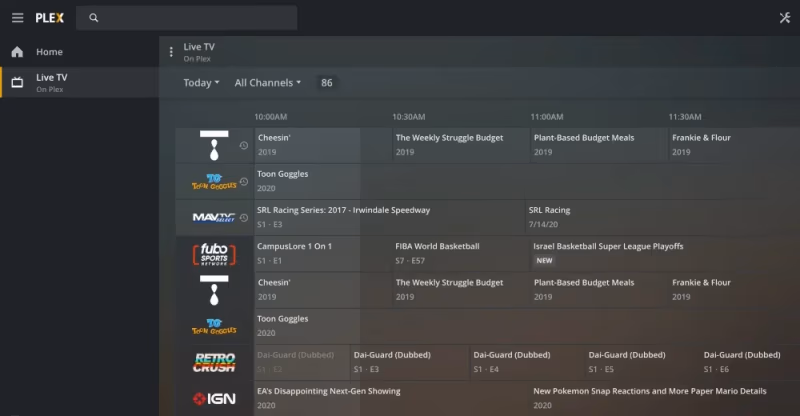Open SRL Racing 7/14/20 program

pos(663,218)
